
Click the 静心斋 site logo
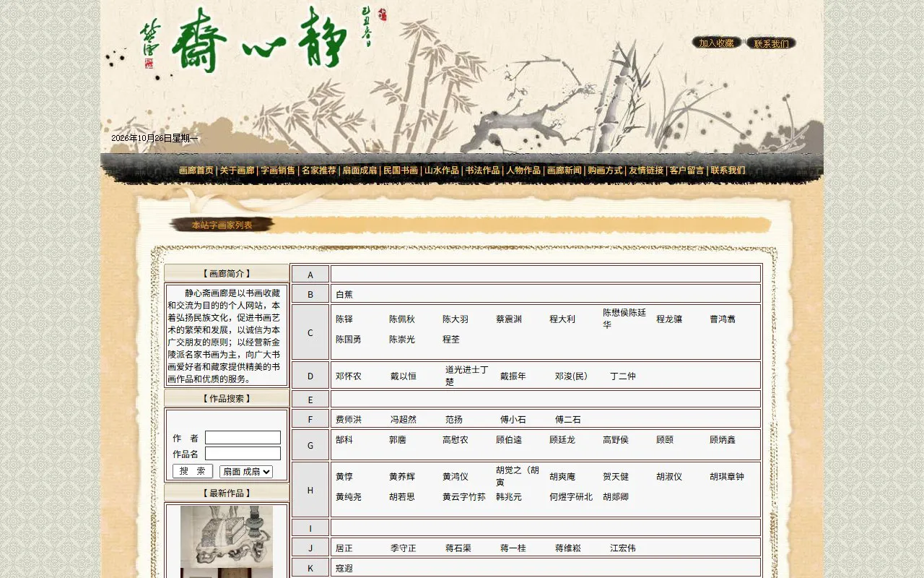(x=260, y=40)
